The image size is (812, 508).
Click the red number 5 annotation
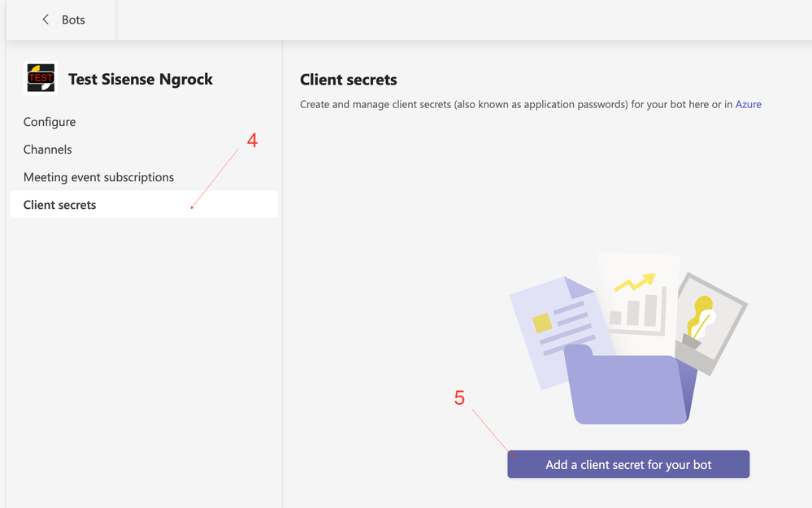point(459,398)
